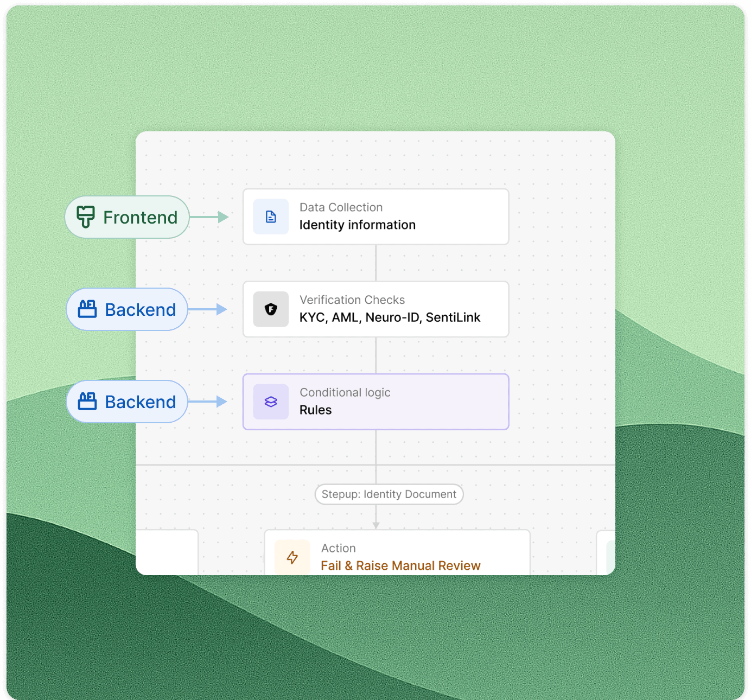Click the lightning bolt icon in the Action node
Screen dimensions: 751x700
coord(292,557)
